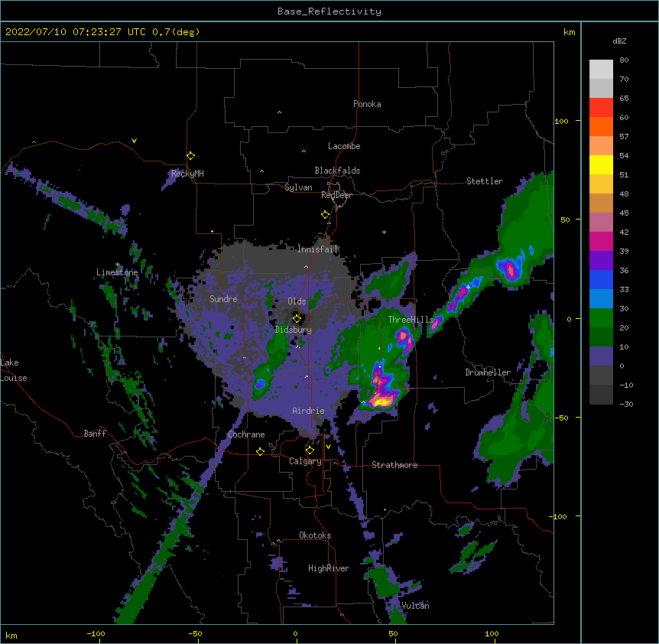The height and width of the screenshot is (644, 659).
Task: Click the Banff label
Action: click(x=95, y=434)
